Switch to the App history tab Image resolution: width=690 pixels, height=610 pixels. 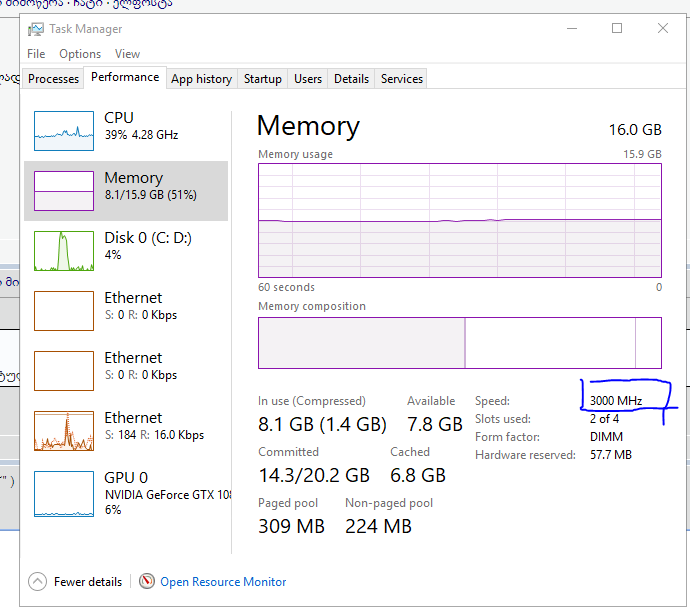click(202, 79)
